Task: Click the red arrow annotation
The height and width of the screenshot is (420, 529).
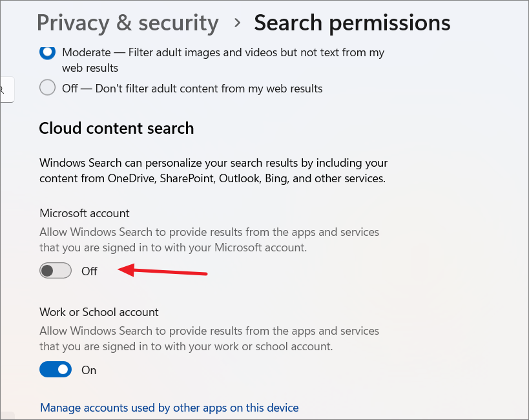Action: pos(162,270)
